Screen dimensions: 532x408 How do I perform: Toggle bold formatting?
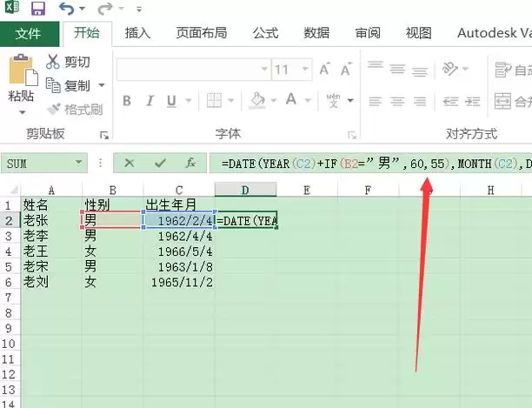click(127, 101)
